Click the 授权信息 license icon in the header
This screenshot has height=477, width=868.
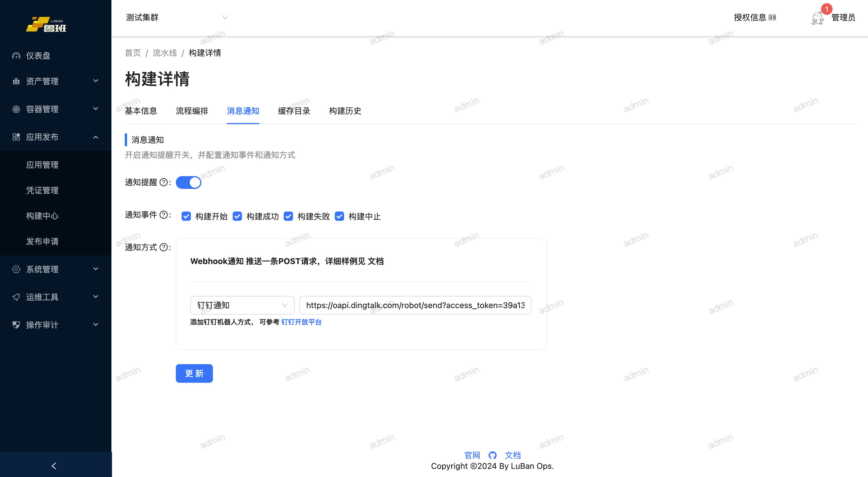(x=772, y=17)
